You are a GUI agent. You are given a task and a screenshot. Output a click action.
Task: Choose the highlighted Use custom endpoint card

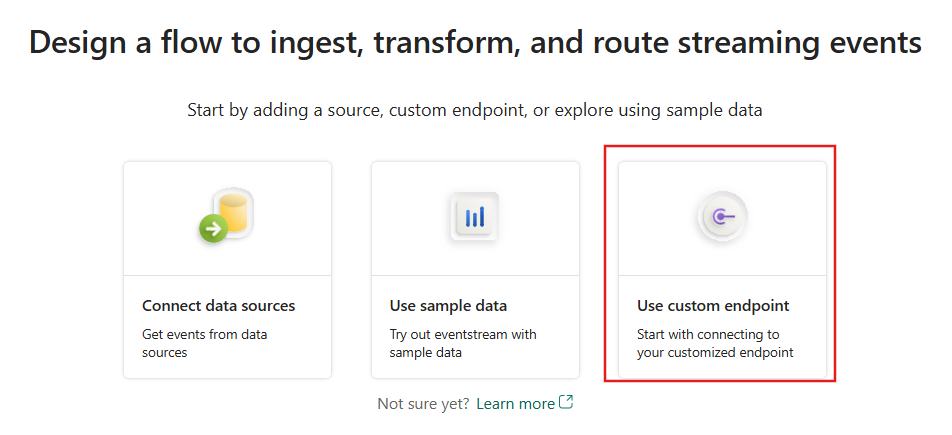[722, 270]
